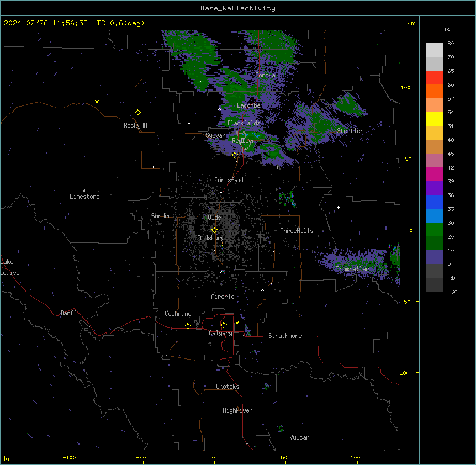Click the HighRiver label

237,410
